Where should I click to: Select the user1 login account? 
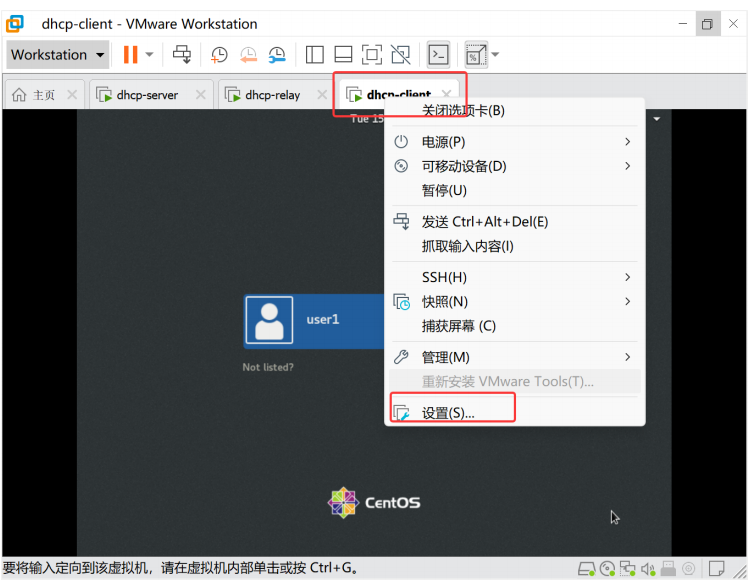(x=314, y=320)
